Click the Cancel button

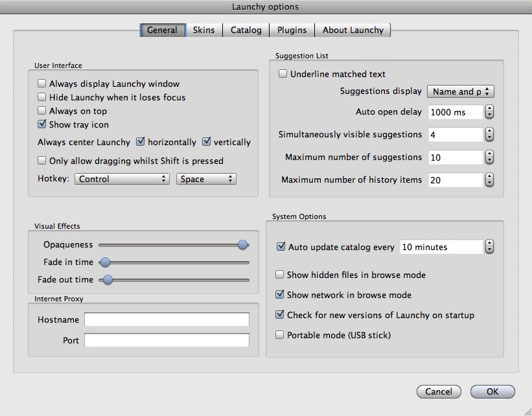pos(439,391)
